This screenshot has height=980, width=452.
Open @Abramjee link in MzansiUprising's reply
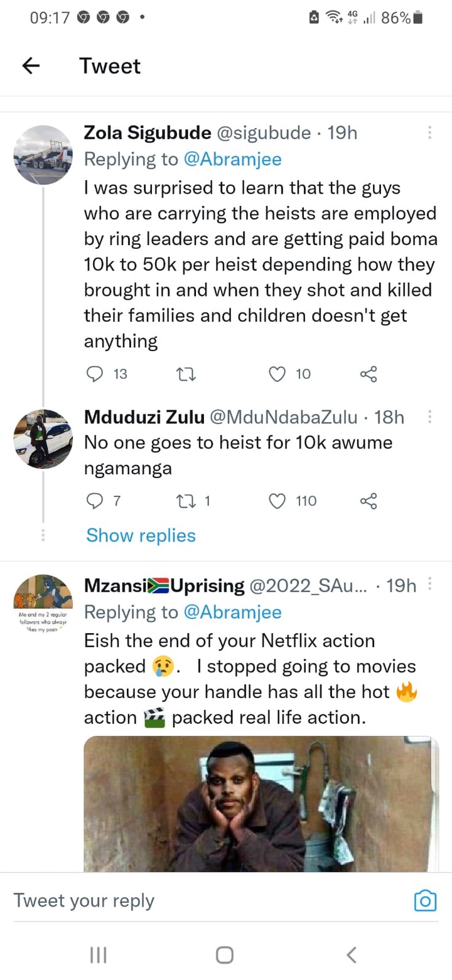tap(232, 612)
